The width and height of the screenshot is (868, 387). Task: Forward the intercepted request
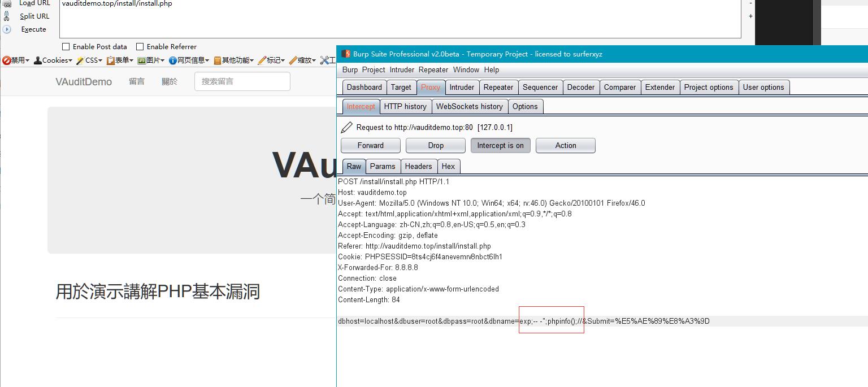pos(371,146)
